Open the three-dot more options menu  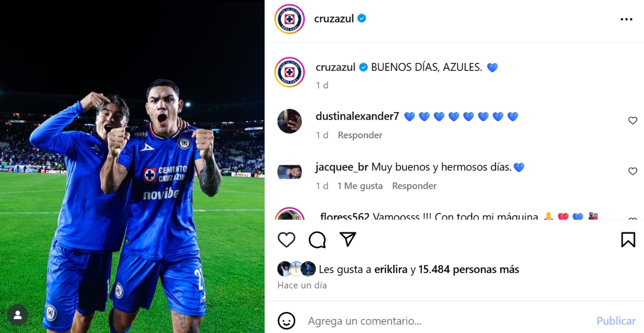626,19
